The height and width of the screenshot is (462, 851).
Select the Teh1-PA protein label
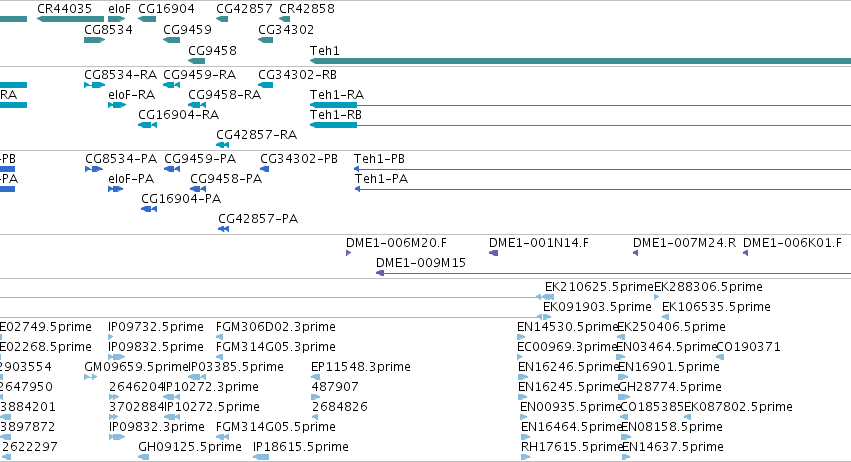382,179
